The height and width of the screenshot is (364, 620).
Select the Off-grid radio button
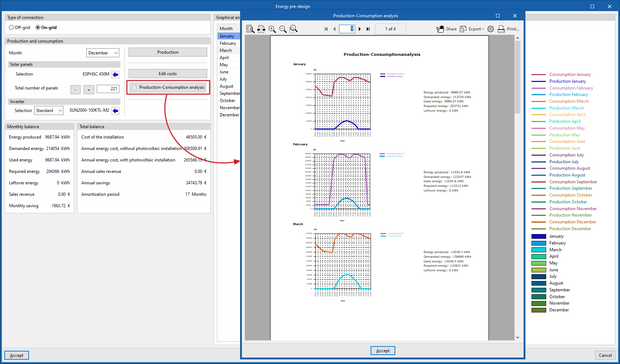pos(11,28)
